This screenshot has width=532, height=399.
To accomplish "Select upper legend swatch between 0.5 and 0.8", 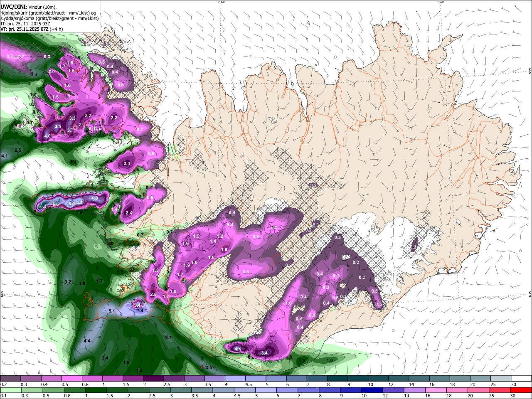I will (71, 379).
